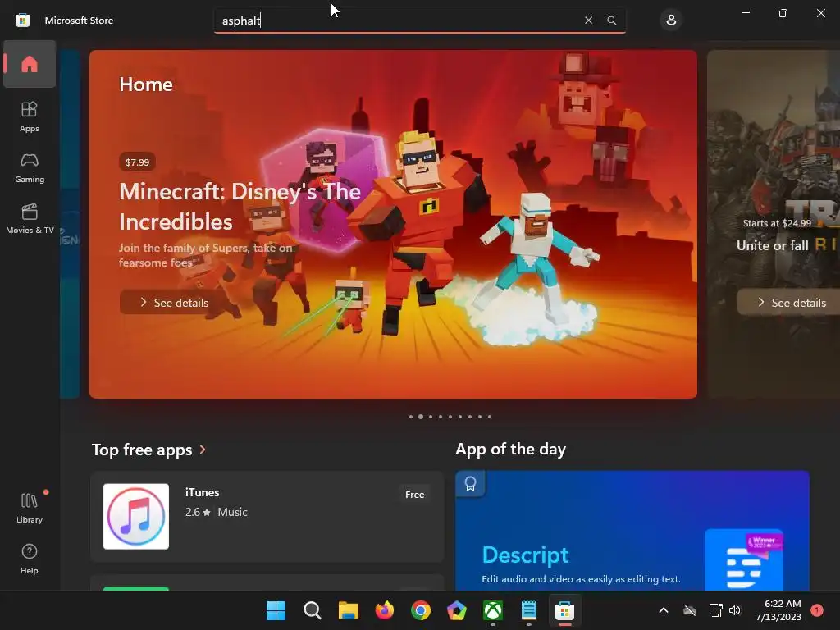Image resolution: width=840 pixels, height=630 pixels.
Task: Click the Minecraft Incredibles banner title
Action: (240, 206)
